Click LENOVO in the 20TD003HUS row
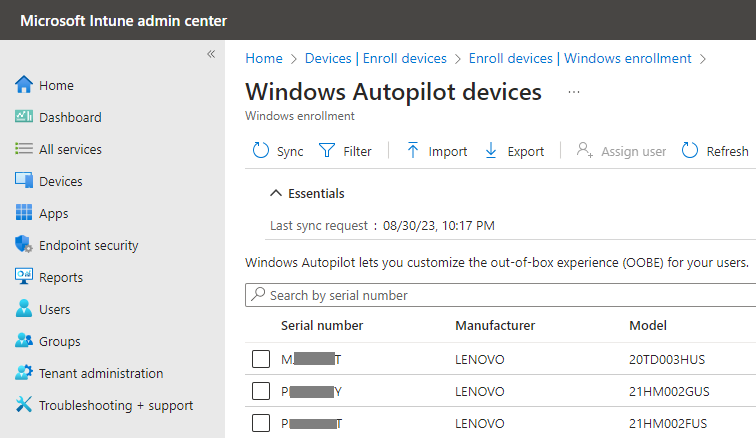 (479, 359)
